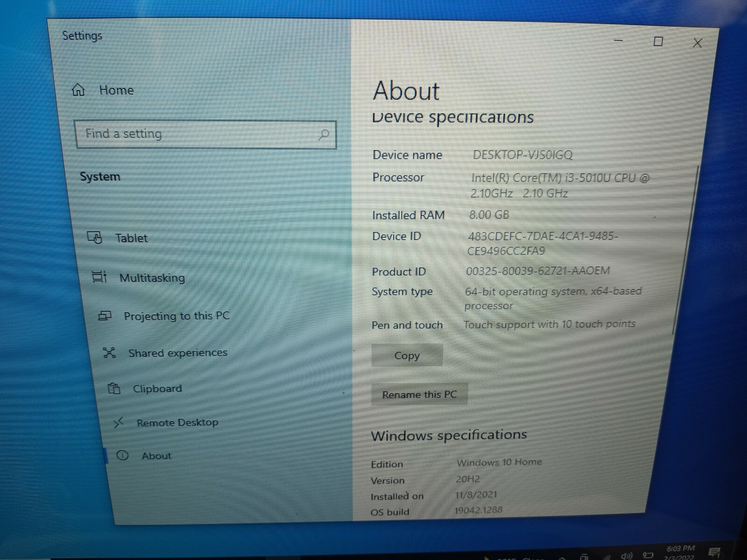The image size is (747, 560).
Task: Click the 64-bit operating system text
Action: [x=553, y=298]
